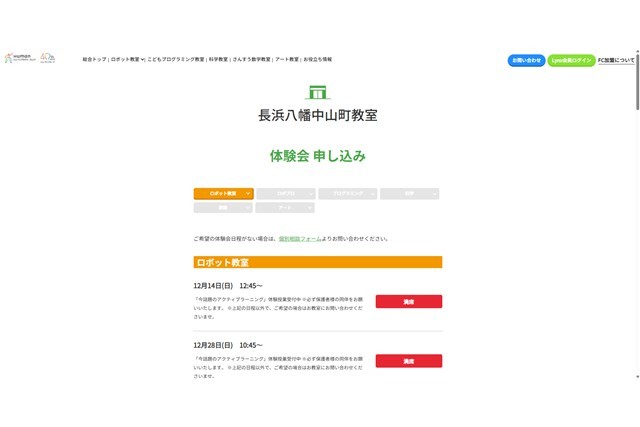Expand the orange ロボット教室 filter dropdown
Image resolution: width=640 pixels, height=427 pixels.
223,193
